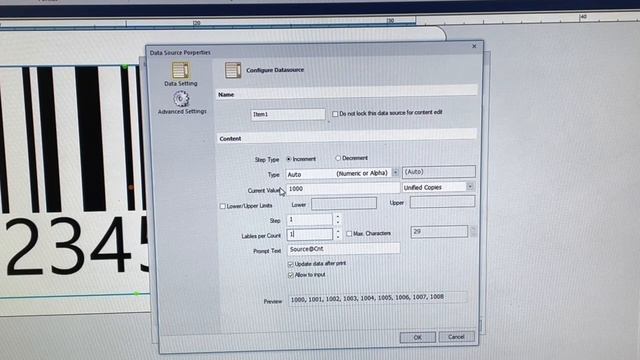Screen dimensions: 640x360
Task: Toggle the Max. Characters checkbox
Action: (349, 233)
